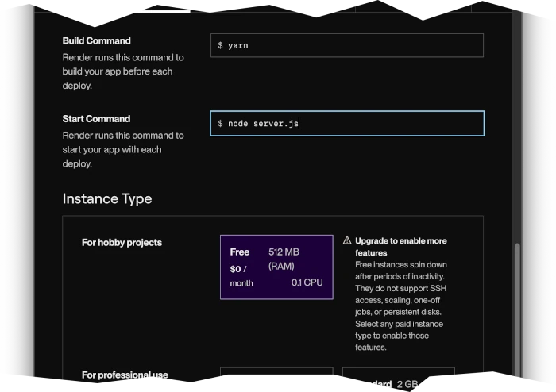556x392 pixels.
Task: Click the "Build Command" label
Action: [96, 40]
